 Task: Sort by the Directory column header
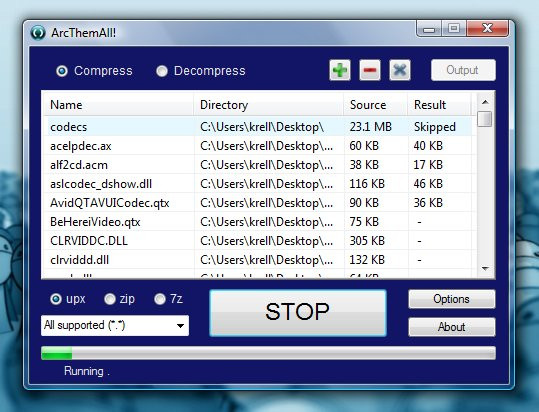point(268,104)
